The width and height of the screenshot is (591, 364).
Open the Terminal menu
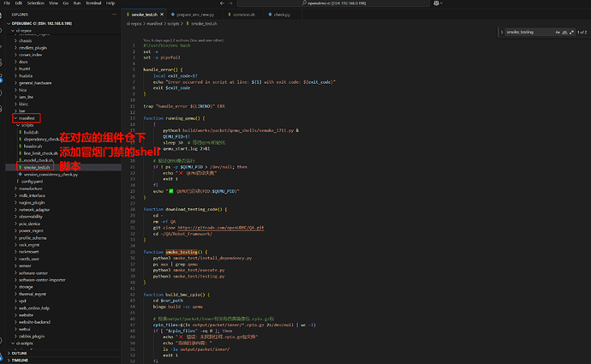coord(93,3)
